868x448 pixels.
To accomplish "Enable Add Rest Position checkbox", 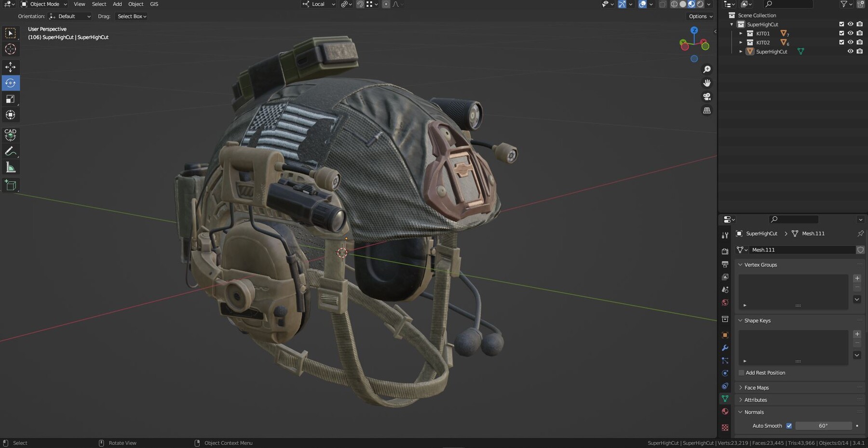I will [742, 373].
